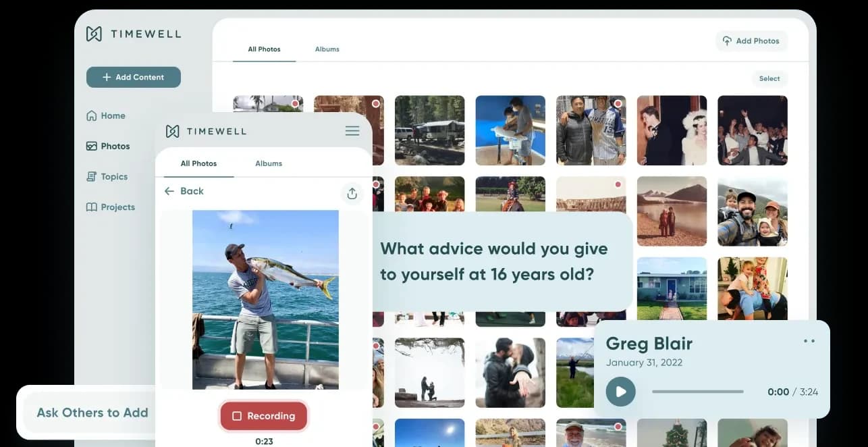Click the back arrow above the fishing photo
The width and height of the screenshot is (868, 447).
coord(169,191)
